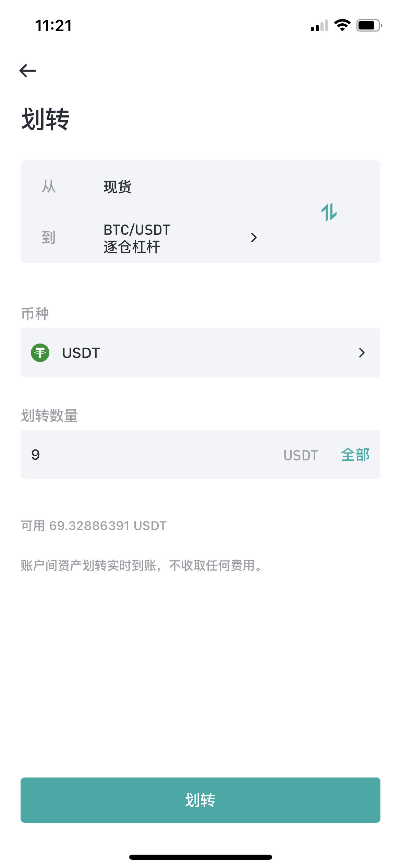The height and width of the screenshot is (868, 401).
Task: Tap the battery indicator icon
Action: 369,25
